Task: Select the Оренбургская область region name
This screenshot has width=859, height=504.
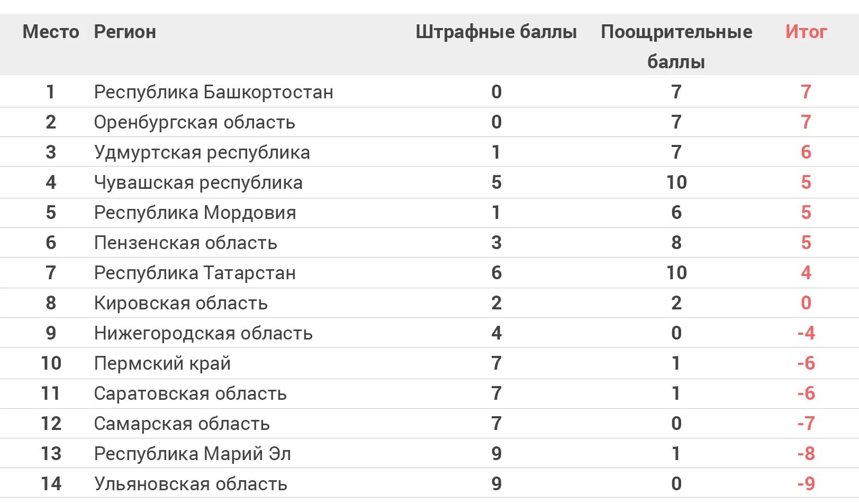Action: click(194, 122)
